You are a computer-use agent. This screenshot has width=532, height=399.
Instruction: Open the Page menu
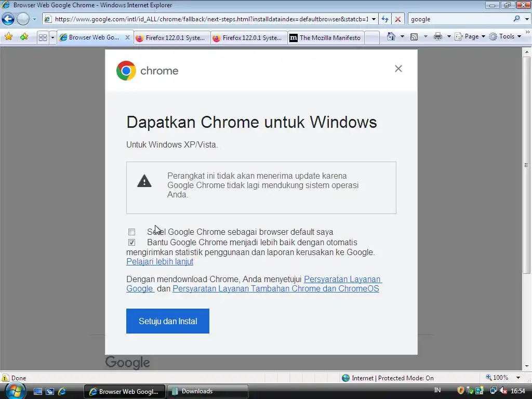pos(470,36)
